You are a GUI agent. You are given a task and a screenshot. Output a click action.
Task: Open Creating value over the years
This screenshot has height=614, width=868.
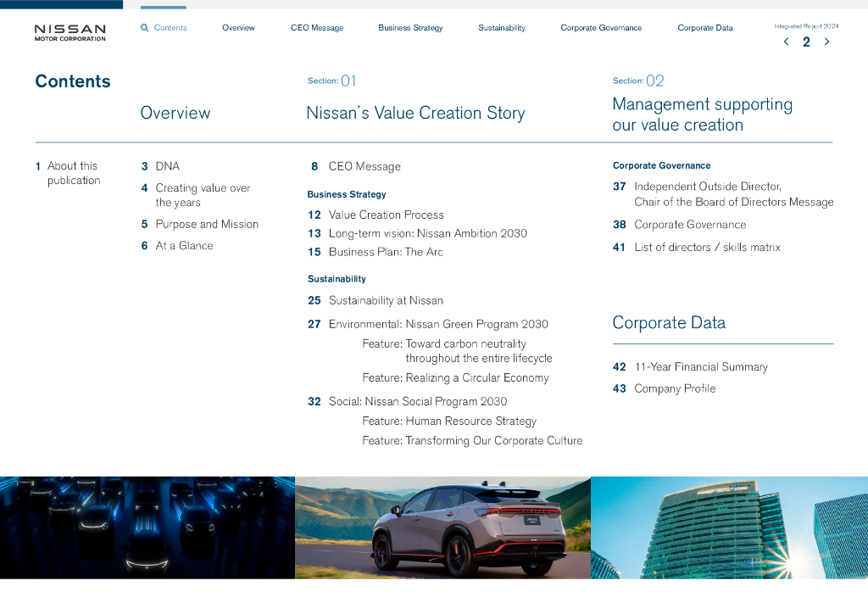coord(196,195)
